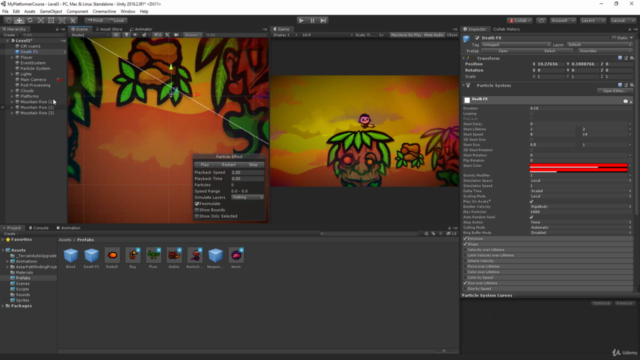Open the Particle System component settings gear
640x360 pixels.
click(631, 85)
